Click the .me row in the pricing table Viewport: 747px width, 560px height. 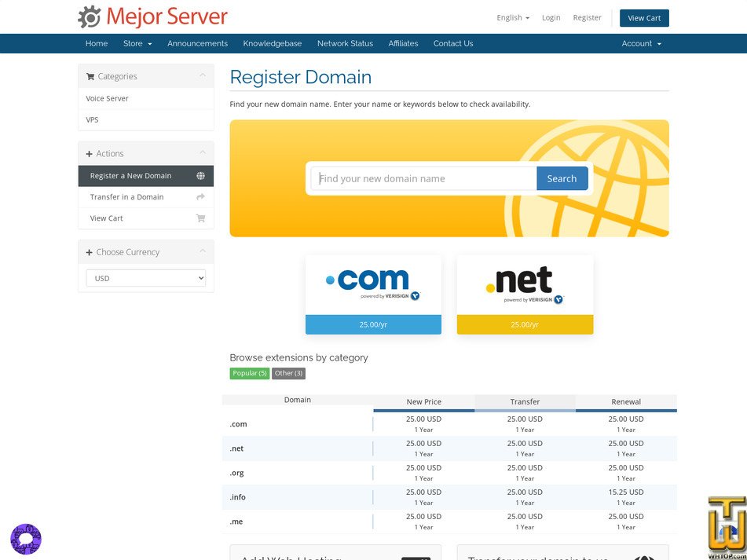click(x=449, y=521)
